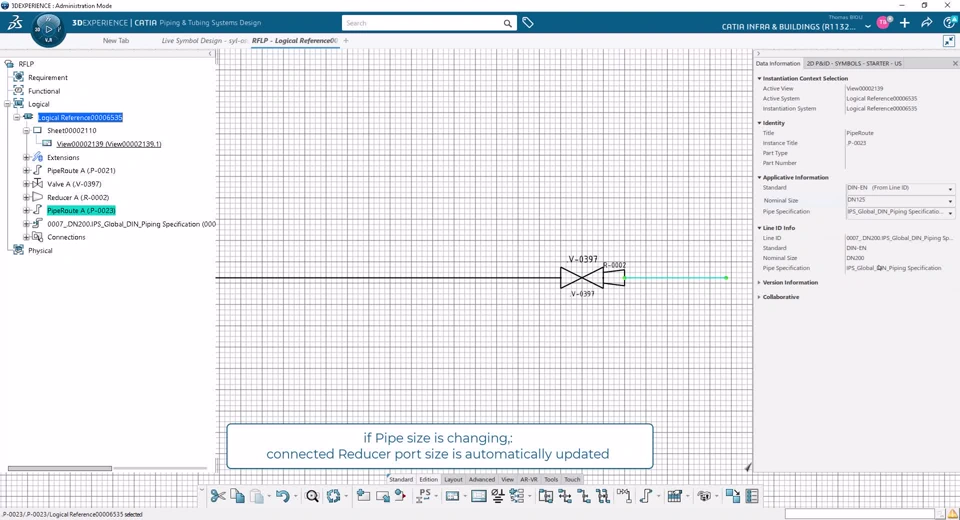Collapse the Logical tree node
The image size is (960, 520).
[x=7, y=104]
